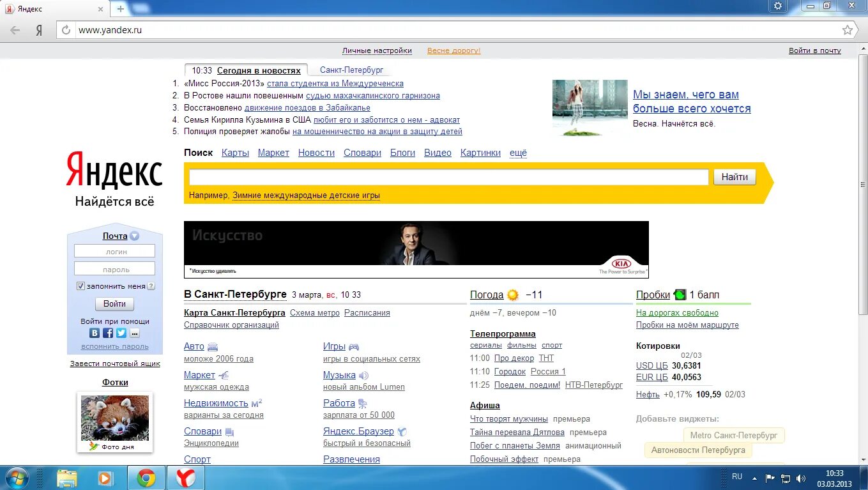Open Видео service tab
Screen dimensions: 868x490
[438, 153]
